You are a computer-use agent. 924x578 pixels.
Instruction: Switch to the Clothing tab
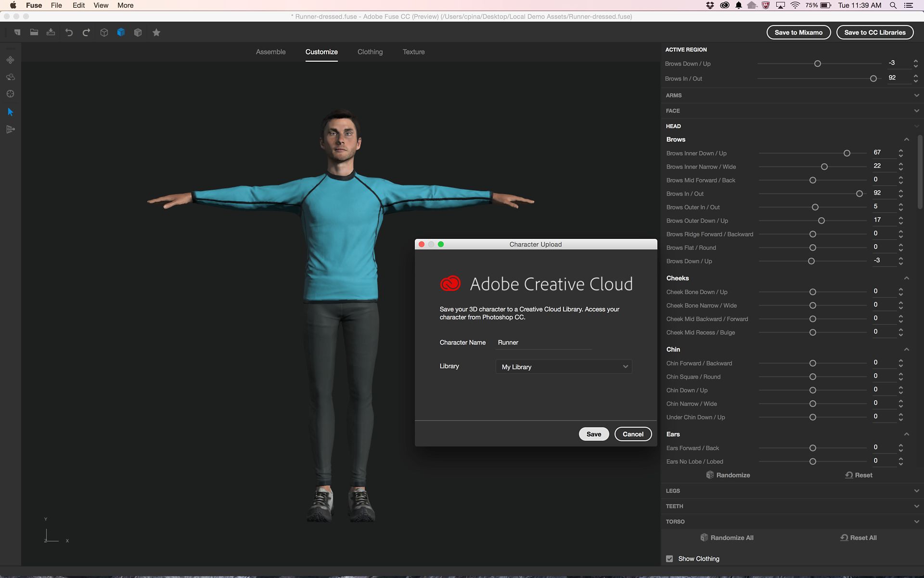(x=370, y=52)
